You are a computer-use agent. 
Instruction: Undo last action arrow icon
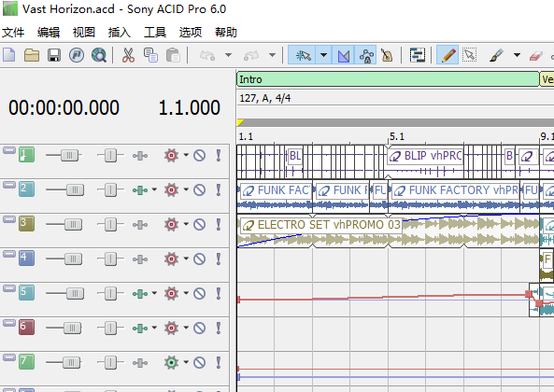click(207, 55)
